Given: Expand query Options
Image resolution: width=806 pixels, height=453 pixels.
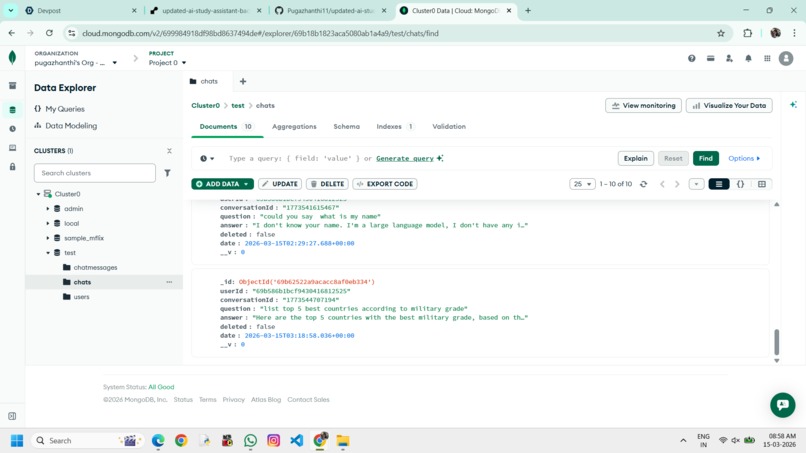Looking at the screenshot, I should (744, 158).
